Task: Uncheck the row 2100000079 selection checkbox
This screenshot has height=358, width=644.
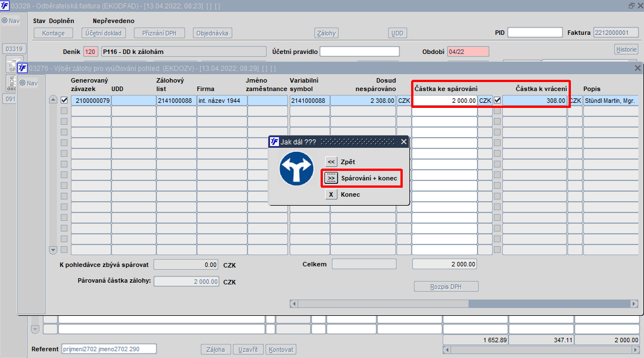Action: pos(64,100)
